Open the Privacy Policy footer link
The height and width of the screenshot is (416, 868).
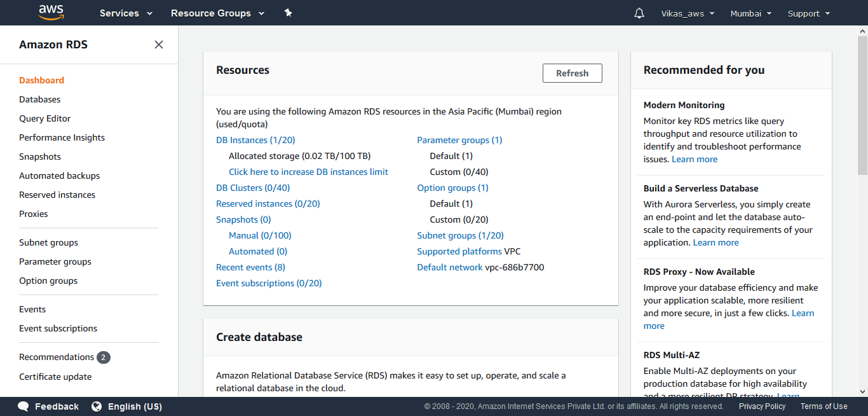[x=762, y=406]
